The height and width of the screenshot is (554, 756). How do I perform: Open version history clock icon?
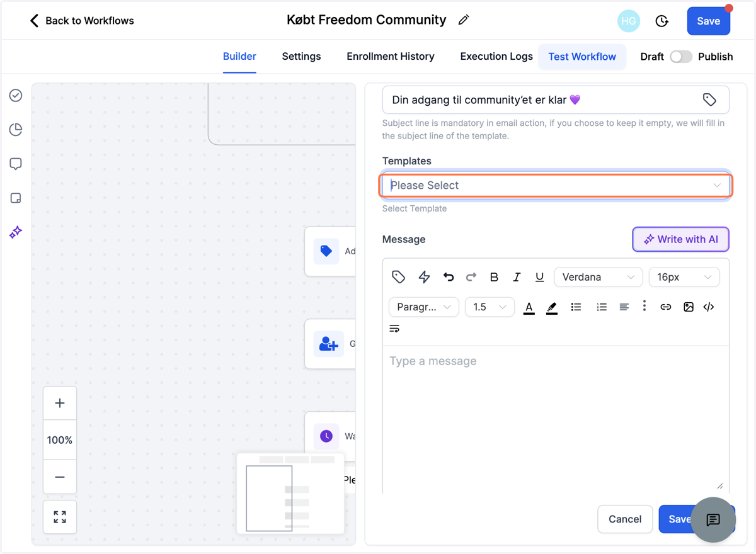pos(661,21)
